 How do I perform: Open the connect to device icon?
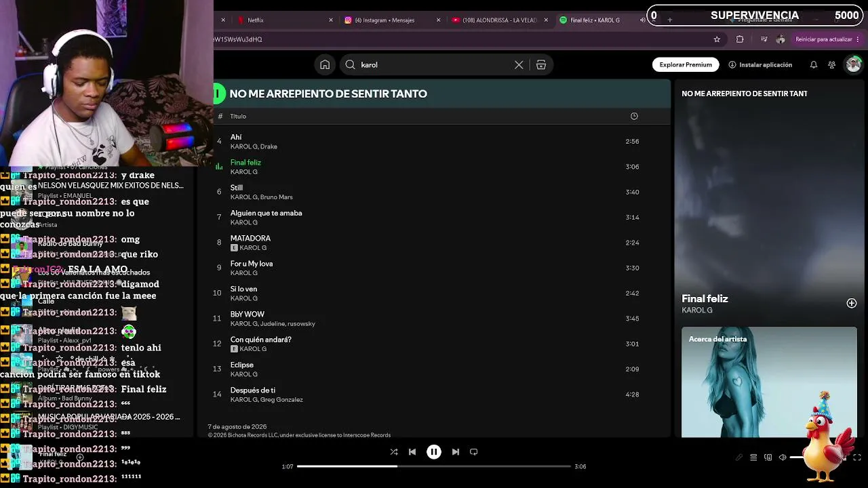[768, 457]
